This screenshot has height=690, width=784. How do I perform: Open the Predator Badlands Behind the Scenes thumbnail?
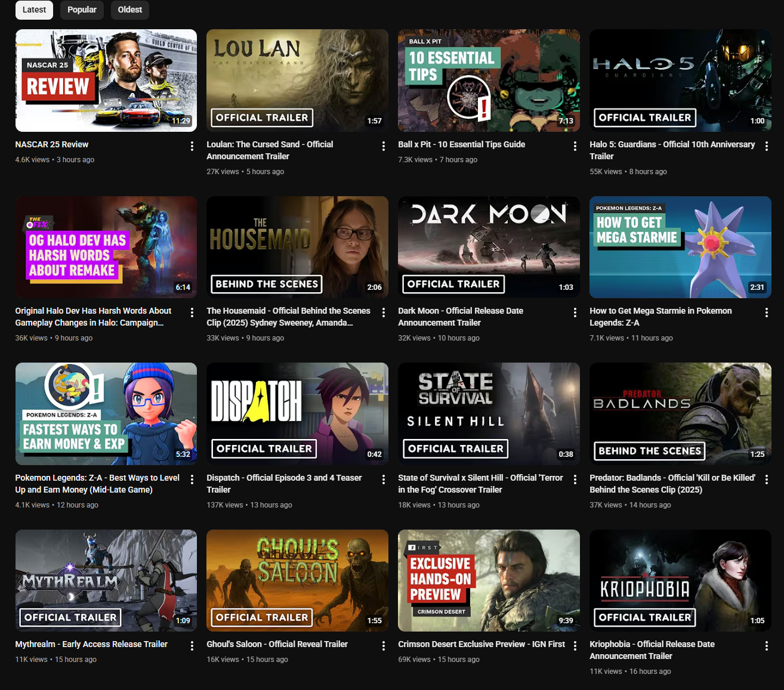[x=680, y=414]
